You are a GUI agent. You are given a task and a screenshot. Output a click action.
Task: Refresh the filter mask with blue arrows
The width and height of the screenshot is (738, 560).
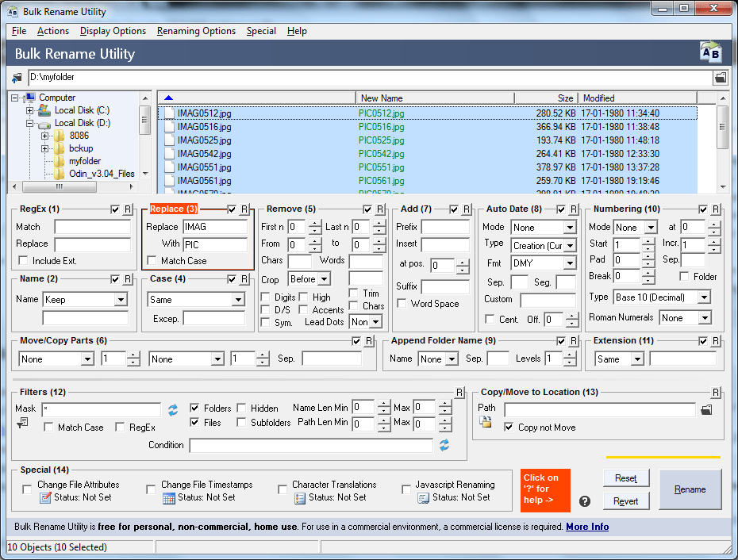[x=173, y=410]
